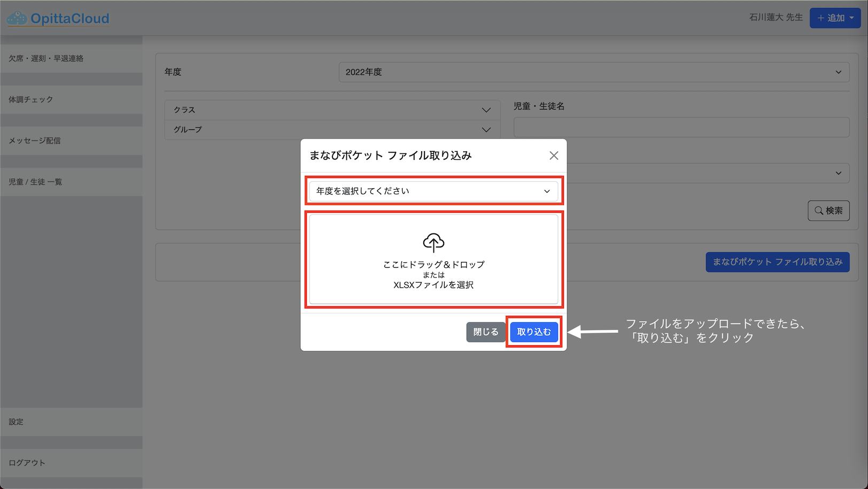Click the cloud upload icon in drop zone

coord(433,243)
